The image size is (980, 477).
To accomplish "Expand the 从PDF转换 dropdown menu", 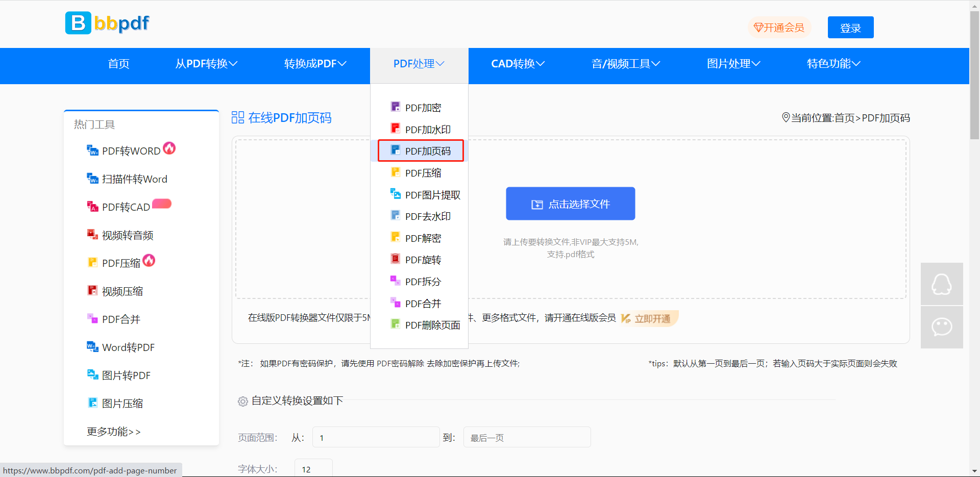I will point(206,64).
